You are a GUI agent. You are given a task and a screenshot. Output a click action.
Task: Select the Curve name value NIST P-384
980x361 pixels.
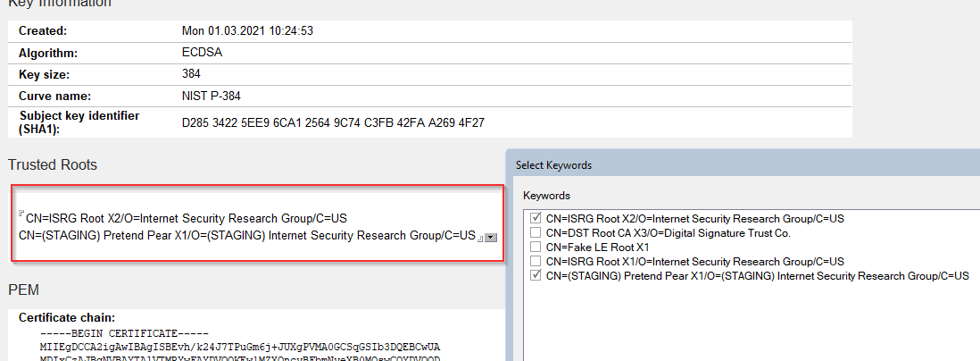212,96
